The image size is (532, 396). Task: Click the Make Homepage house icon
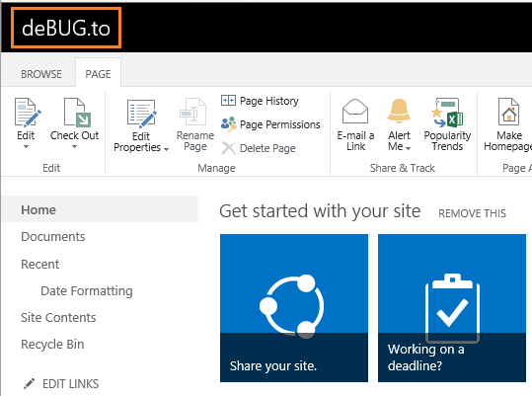[x=508, y=112]
